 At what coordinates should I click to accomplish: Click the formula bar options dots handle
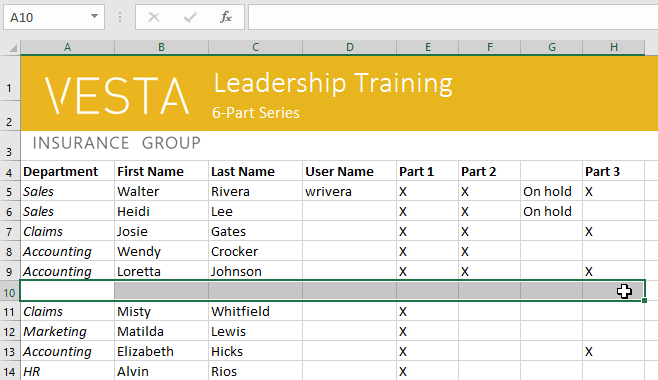[120, 17]
